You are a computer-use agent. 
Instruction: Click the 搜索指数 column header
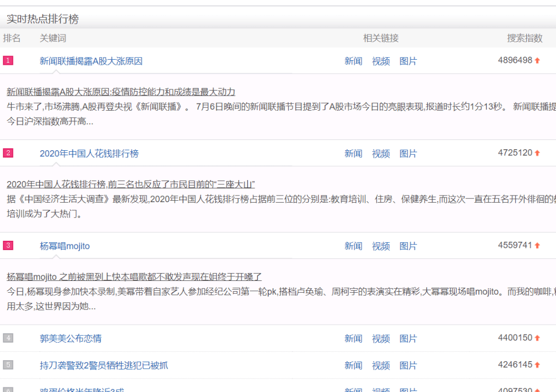coord(525,38)
